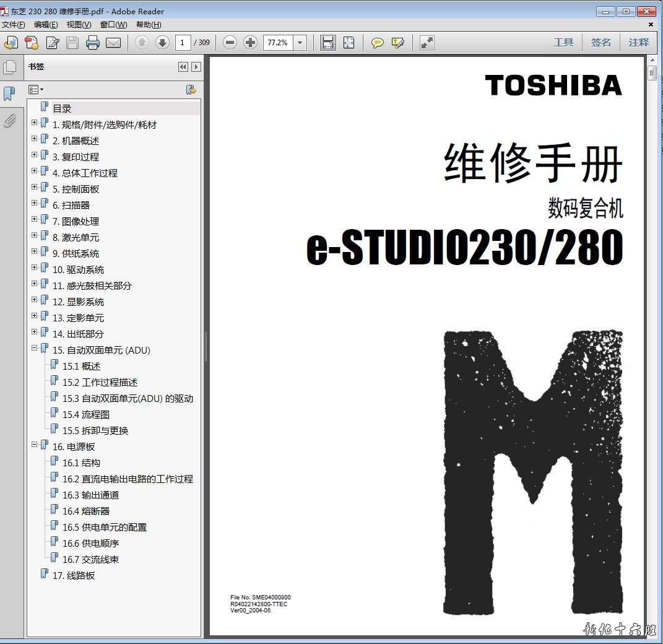Open the 帮助(H) menu
Image resolution: width=663 pixels, height=644 pixels.
point(149,25)
